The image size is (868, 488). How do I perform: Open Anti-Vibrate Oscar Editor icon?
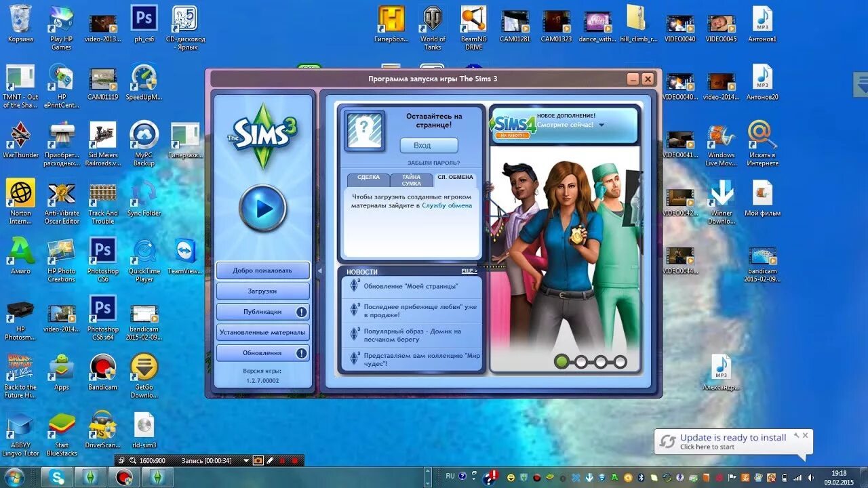tap(62, 201)
